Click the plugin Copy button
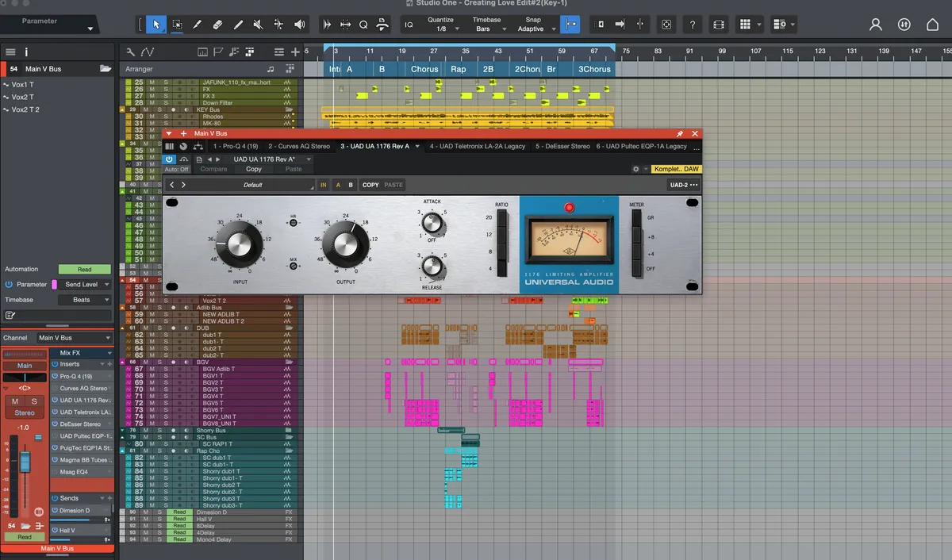The height and width of the screenshot is (560, 952). point(254,169)
